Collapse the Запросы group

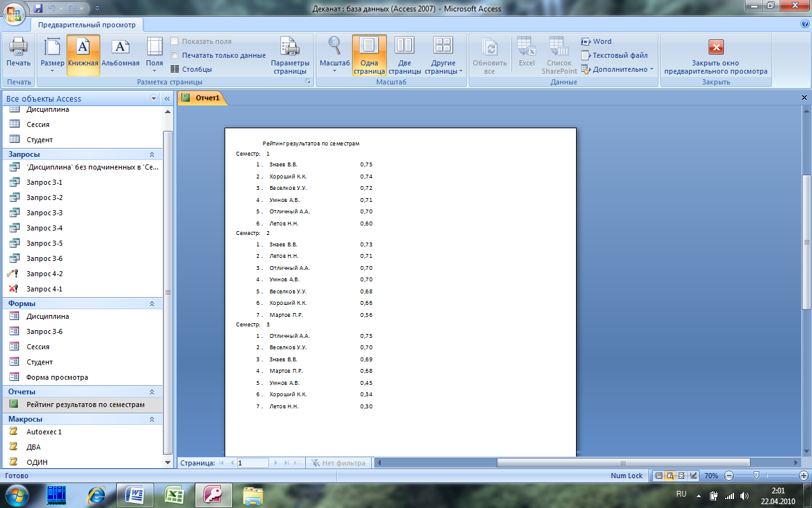pyautogui.click(x=152, y=154)
